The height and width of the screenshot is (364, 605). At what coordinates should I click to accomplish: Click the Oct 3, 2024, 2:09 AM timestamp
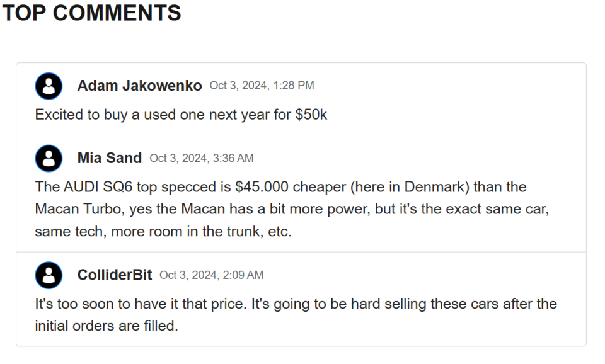pos(212,275)
